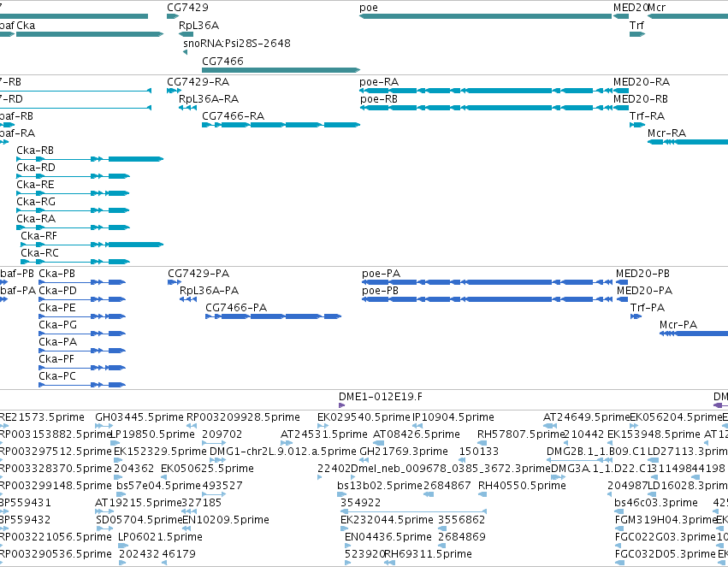Select the Cka-PD protein label
Screen dimensions: 728x567
click(57, 291)
